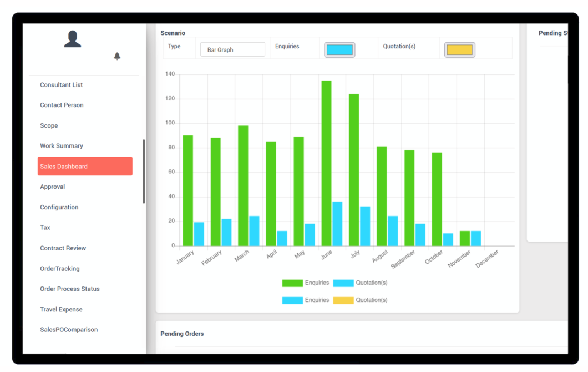Open the Work Summary page
Viewport: 588px width, 372px height.
[x=62, y=146]
